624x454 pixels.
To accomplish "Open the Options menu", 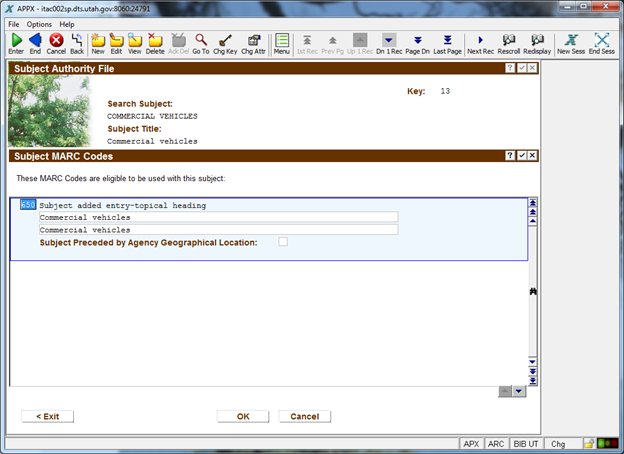I will (39, 23).
